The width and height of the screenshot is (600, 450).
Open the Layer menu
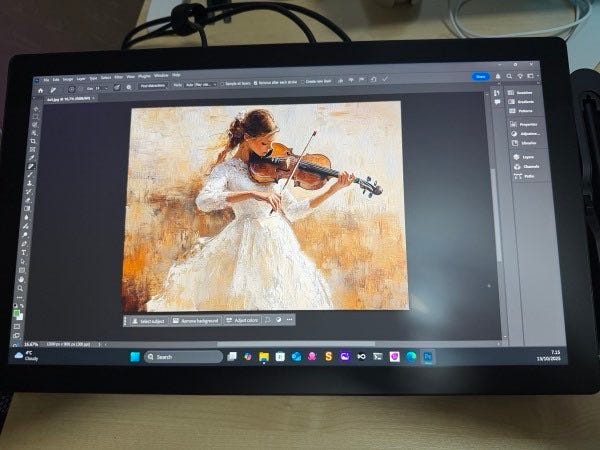[x=81, y=79]
